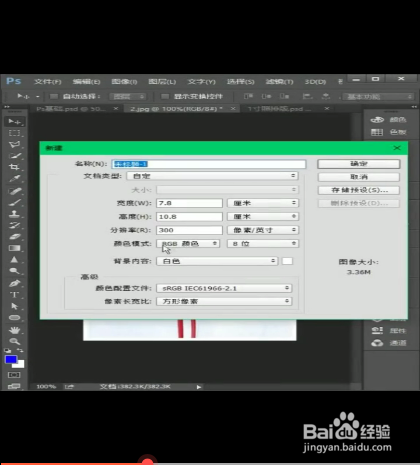Open the 像素长宽比 方形像素 dropdown
Viewport: 420px width, 465px height.
coord(224,301)
